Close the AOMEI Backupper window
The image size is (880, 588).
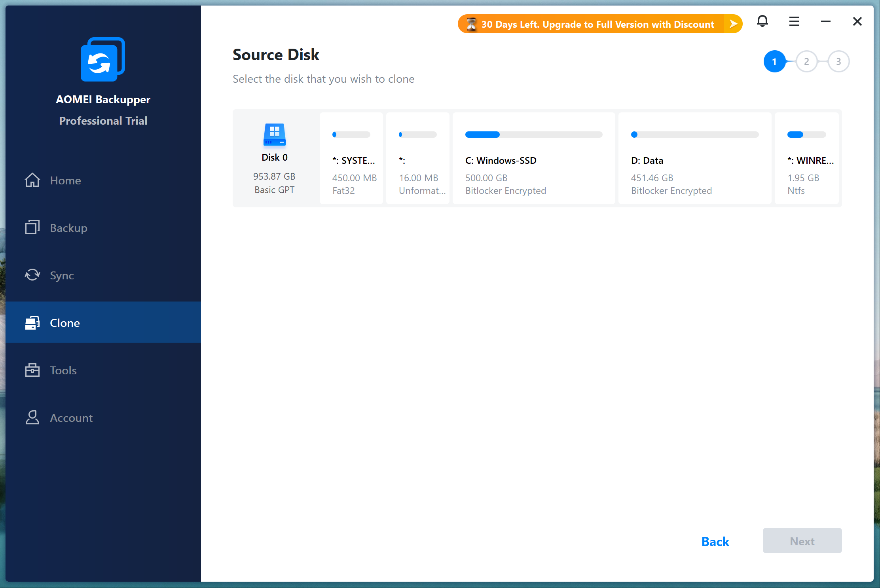point(857,21)
